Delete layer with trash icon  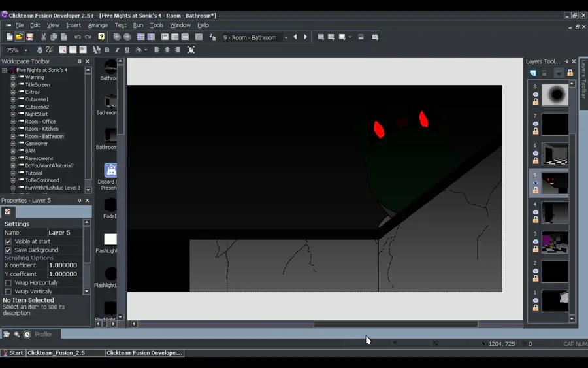click(x=544, y=73)
